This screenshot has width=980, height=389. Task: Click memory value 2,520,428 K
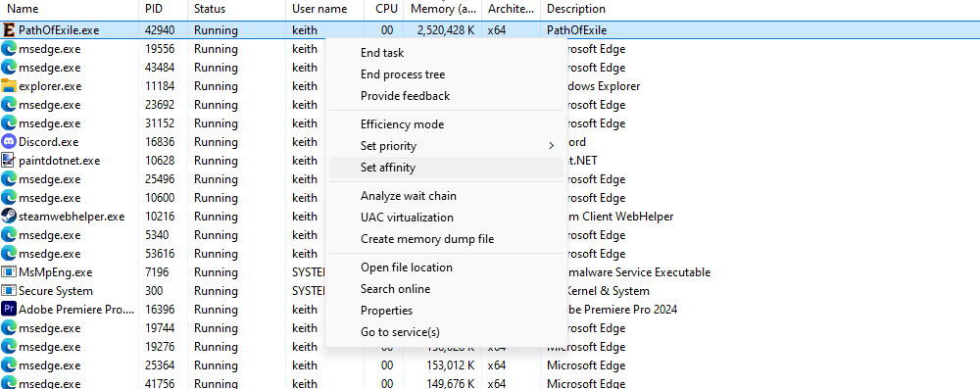(x=447, y=30)
